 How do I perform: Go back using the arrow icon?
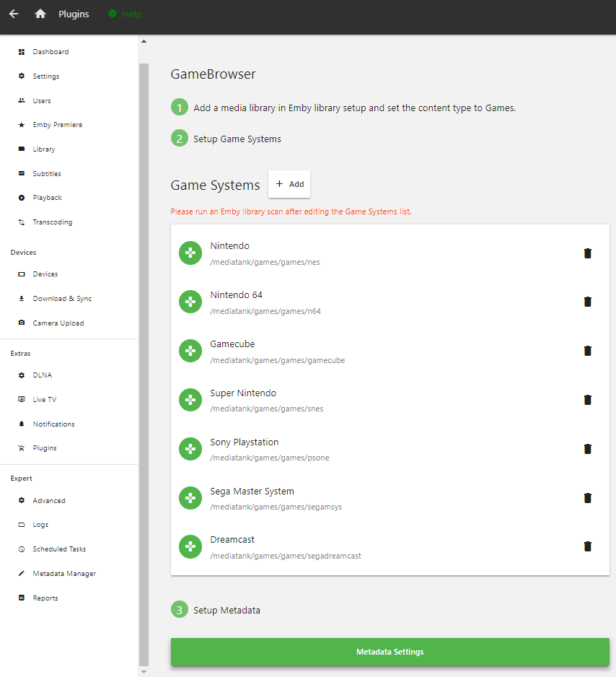[x=14, y=14]
